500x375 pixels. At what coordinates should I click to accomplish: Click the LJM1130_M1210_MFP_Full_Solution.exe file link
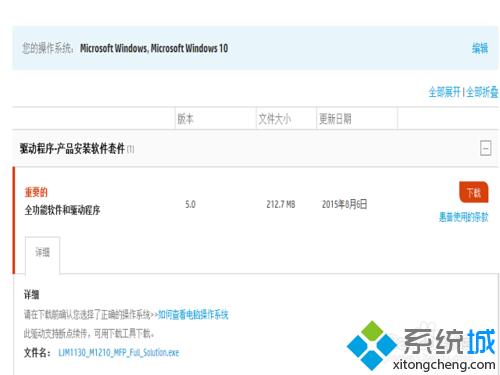(x=119, y=352)
